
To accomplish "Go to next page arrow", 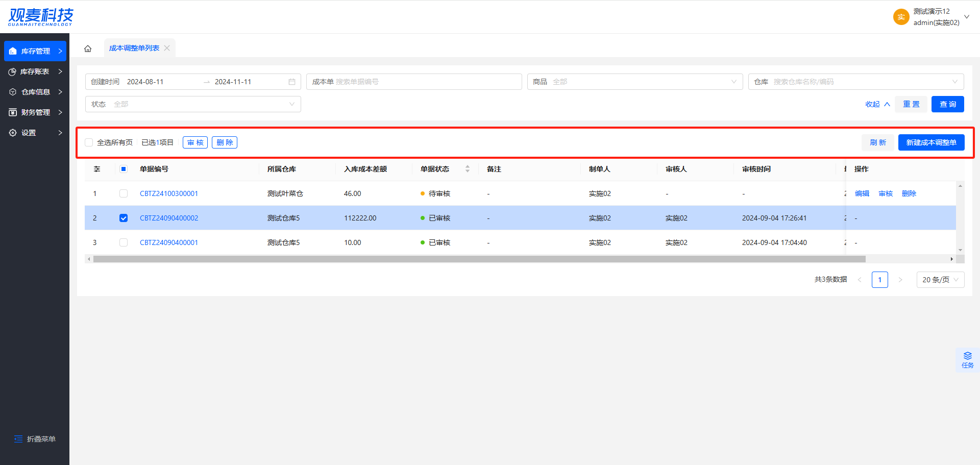I will pyautogui.click(x=900, y=280).
